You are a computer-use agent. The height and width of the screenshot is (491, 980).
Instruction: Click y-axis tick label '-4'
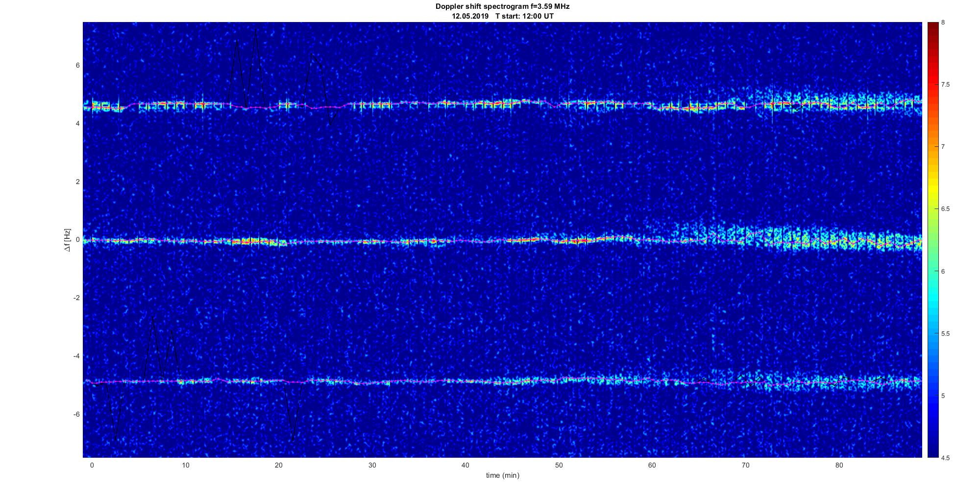pyautogui.click(x=76, y=356)
